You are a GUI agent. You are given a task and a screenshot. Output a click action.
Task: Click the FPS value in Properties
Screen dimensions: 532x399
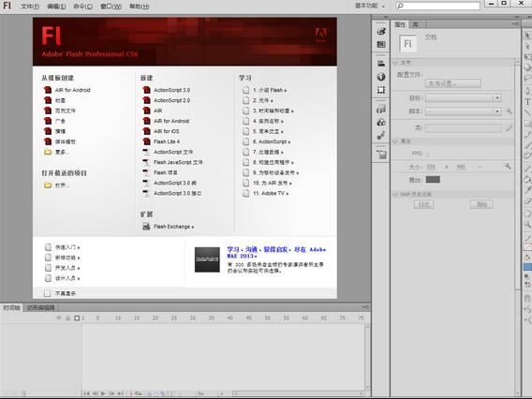coord(428,154)
